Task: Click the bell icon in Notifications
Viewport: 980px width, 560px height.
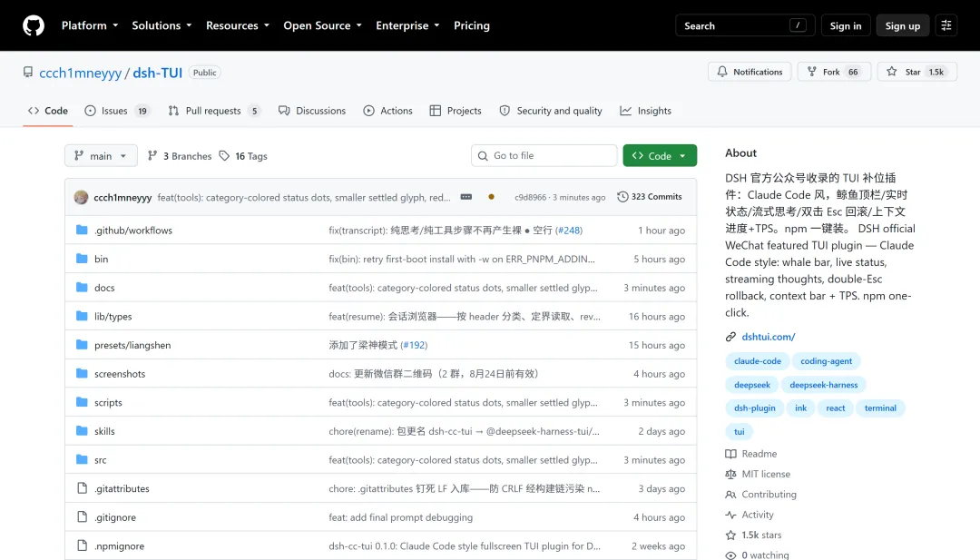Action: tap(722, 72)
